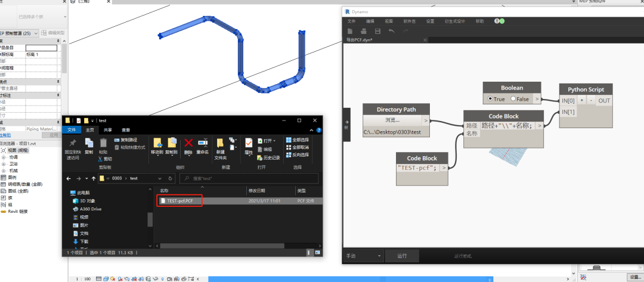
Task: Expand the 机械 node in Revit project browser
Action: tap(4, 171)
